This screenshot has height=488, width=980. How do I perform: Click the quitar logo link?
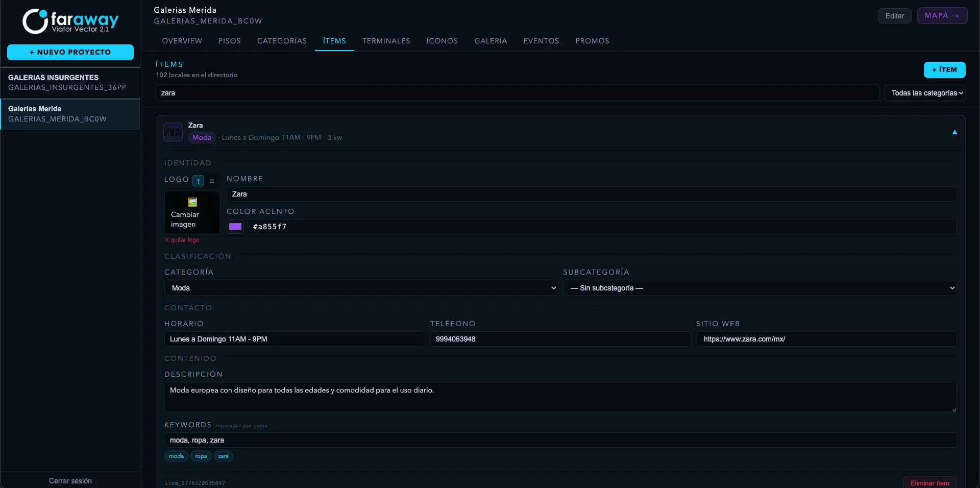[182, 240]
